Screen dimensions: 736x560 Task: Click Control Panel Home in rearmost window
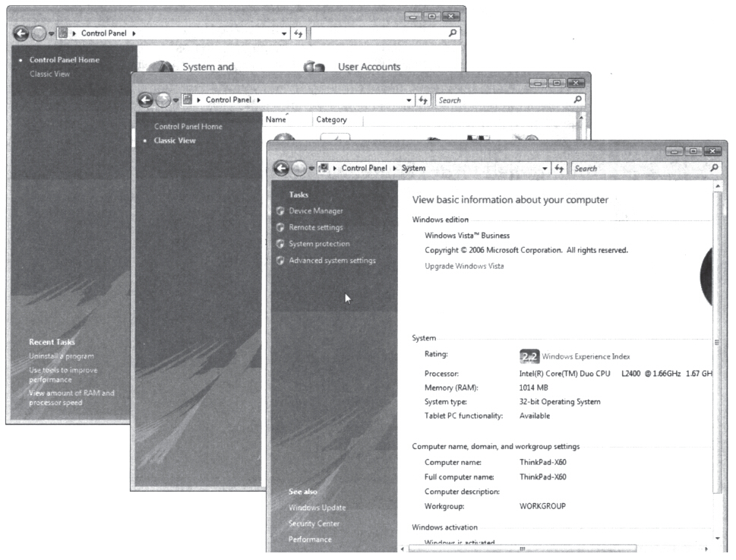point(65,59)
